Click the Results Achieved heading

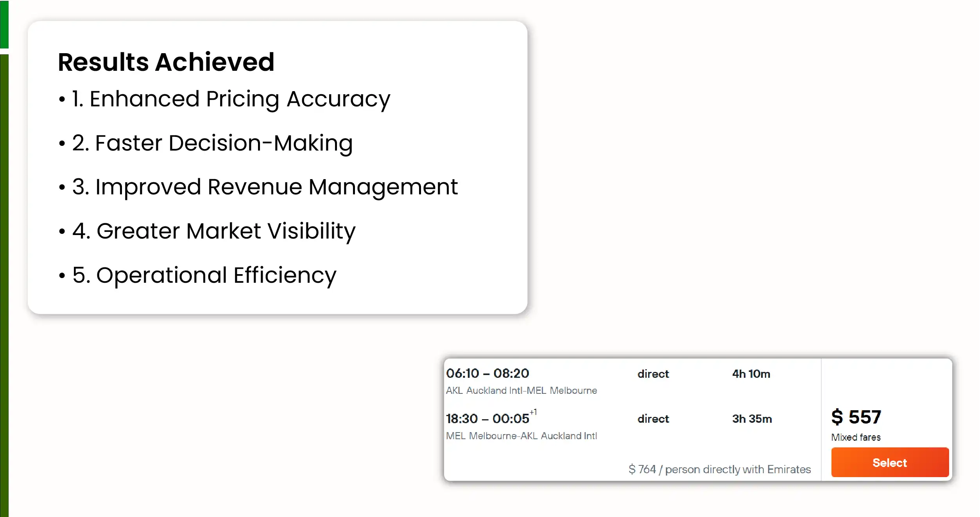(x=166, y=62)
